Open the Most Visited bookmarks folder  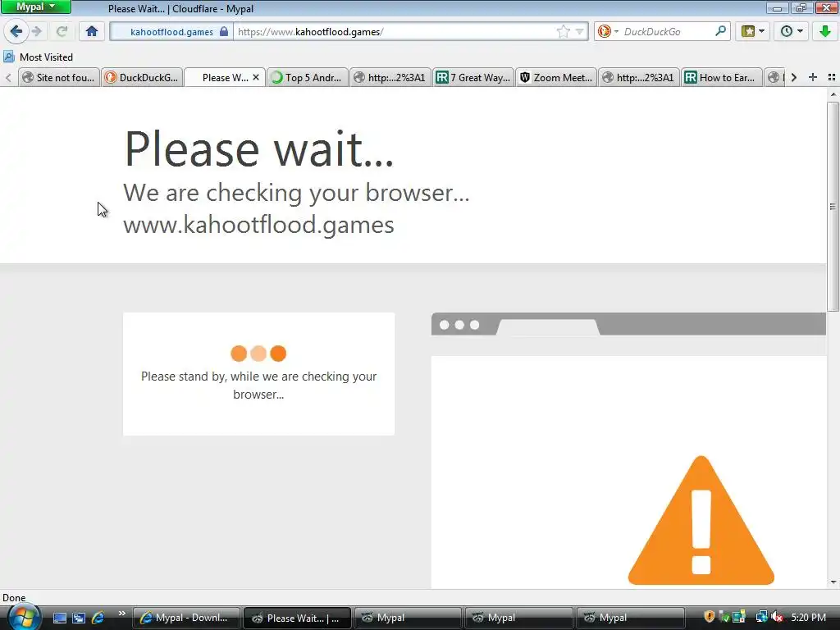38,57
